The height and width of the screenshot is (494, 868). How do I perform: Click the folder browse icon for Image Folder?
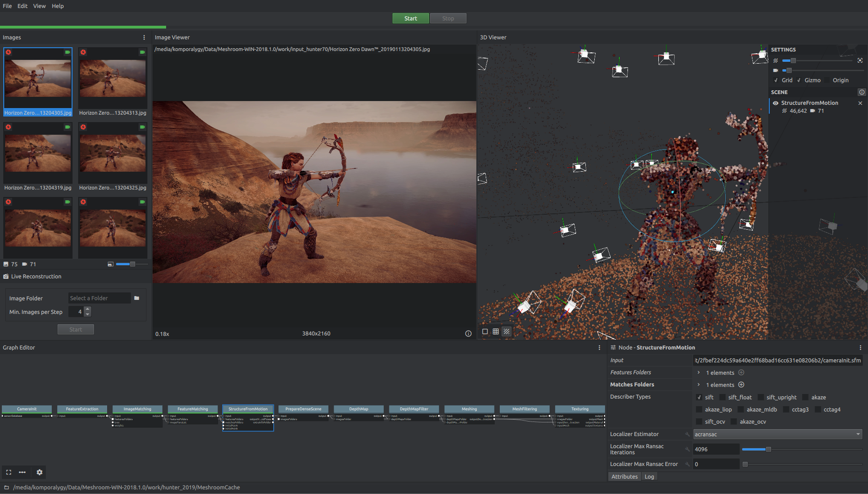coord(137,298)
